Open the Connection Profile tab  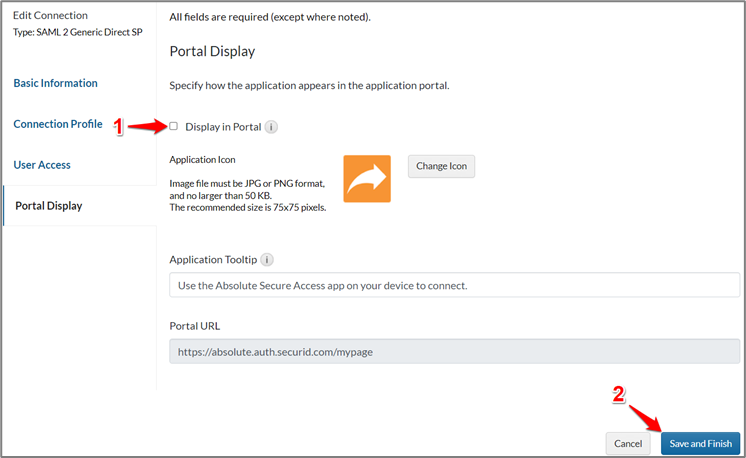58,124
